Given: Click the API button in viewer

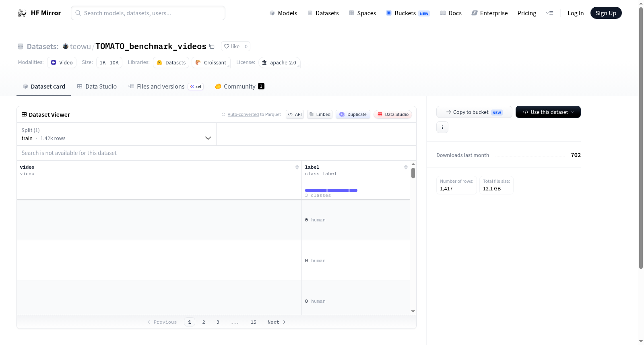Looking at the screenshot, I should [x=295, y=114].
